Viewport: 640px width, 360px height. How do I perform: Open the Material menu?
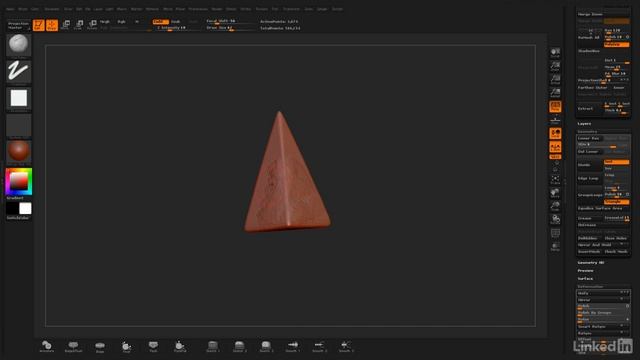(152, 9)
